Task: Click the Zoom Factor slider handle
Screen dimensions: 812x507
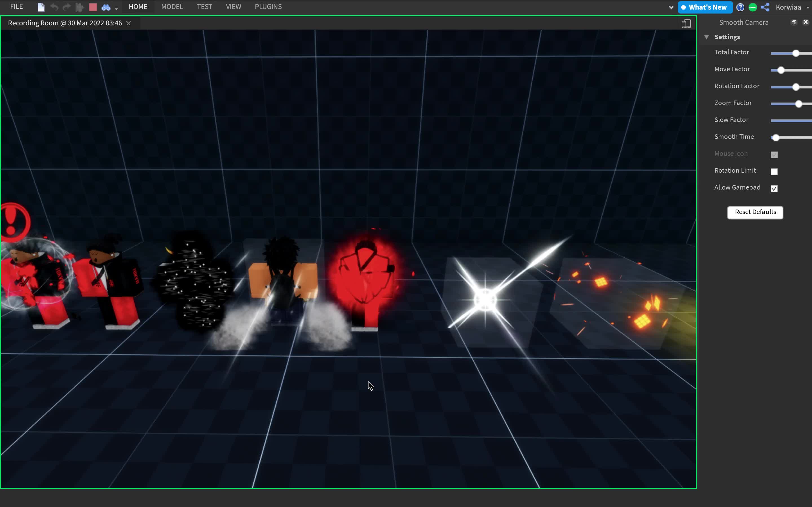Action: pos(798,104)
